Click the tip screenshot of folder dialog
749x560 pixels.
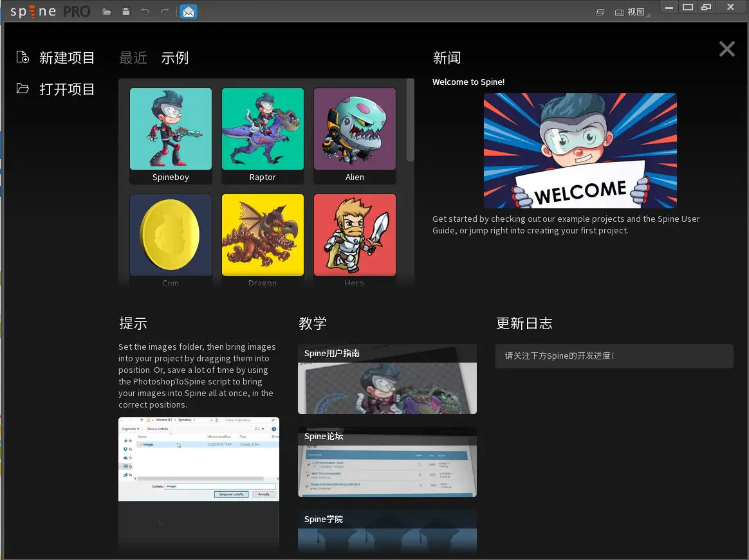coord(199,459)
